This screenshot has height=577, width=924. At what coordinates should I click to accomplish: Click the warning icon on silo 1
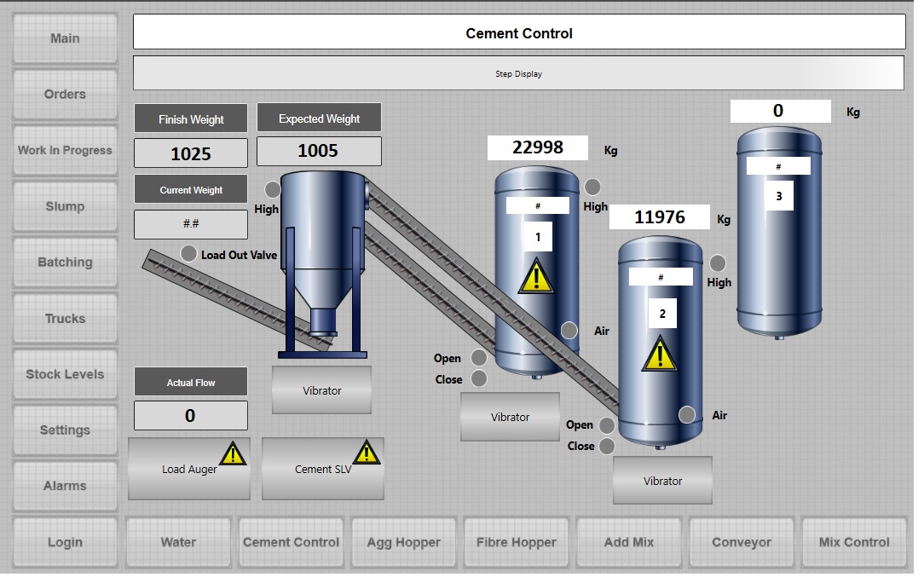point(535,278)
